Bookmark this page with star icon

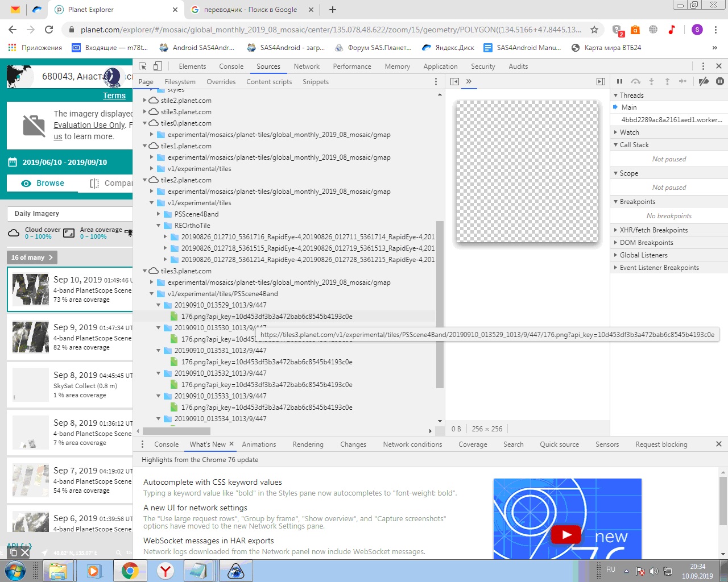pos(594,30)
